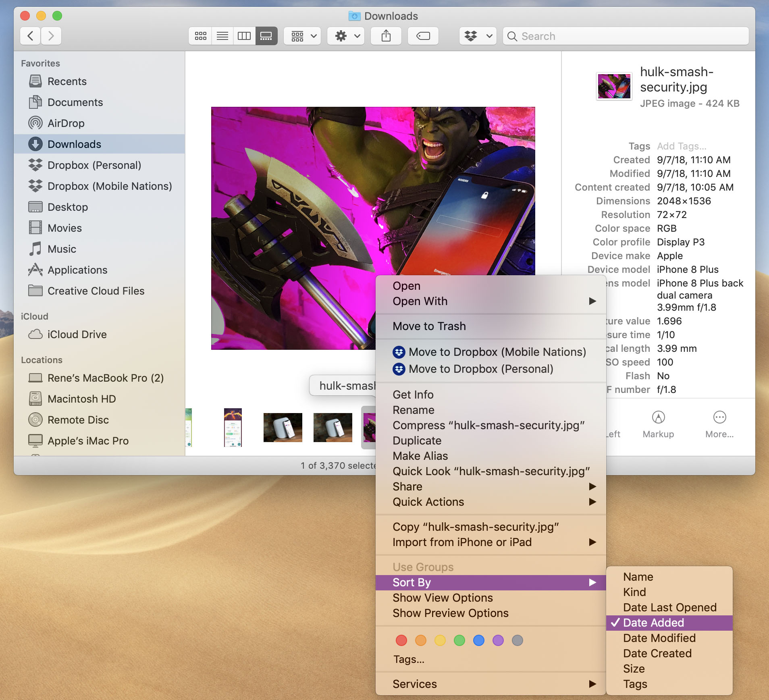This screenshot has width=769, height=700.
Task: Open Music in the sidebar
Action: (x=99, y=249)
